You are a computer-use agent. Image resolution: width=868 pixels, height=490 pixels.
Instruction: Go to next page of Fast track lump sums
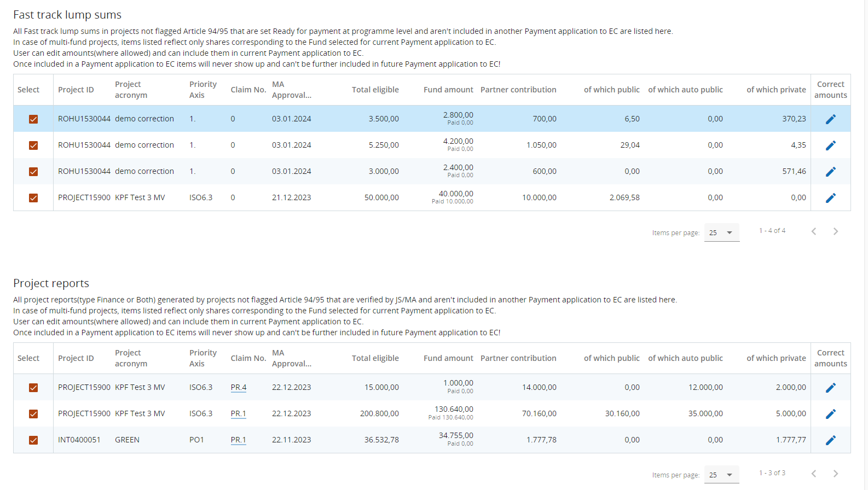(x=835, y=231)
